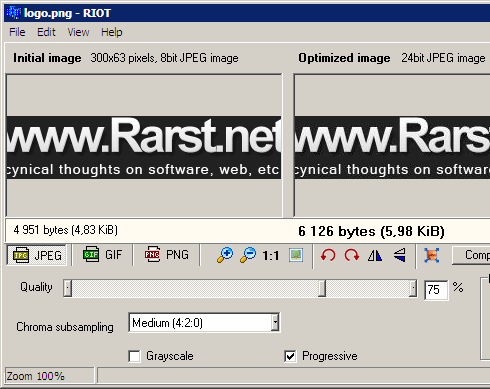This screenshot has height=389, width=490.
Task: Click the Quality slider left arrow
Action: click(x=68, y=288)
